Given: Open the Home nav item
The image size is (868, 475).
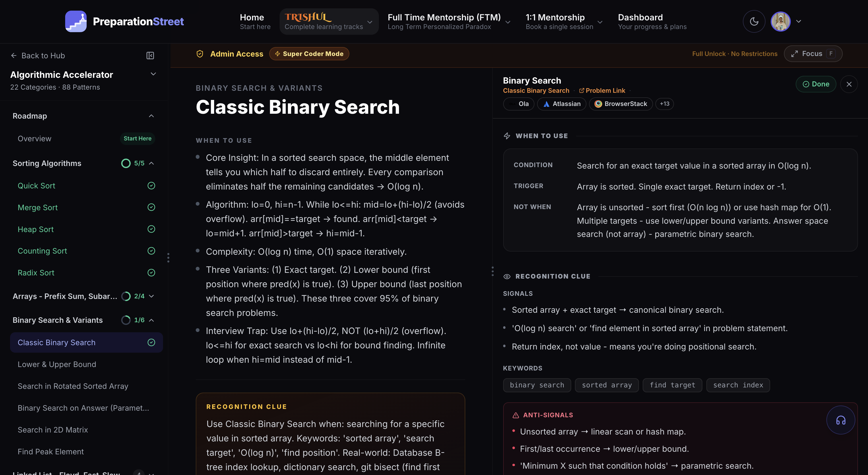Looking at the screenshot, I should pos(255,21).
